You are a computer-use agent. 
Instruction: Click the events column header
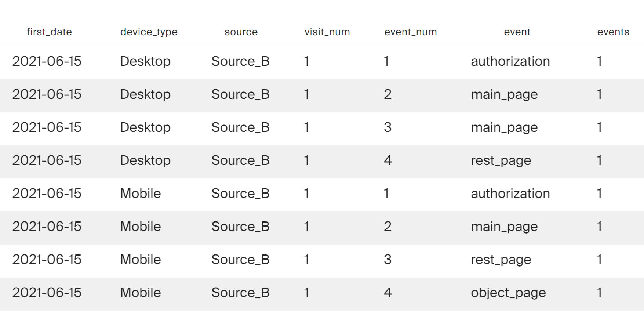coord(613,32)
